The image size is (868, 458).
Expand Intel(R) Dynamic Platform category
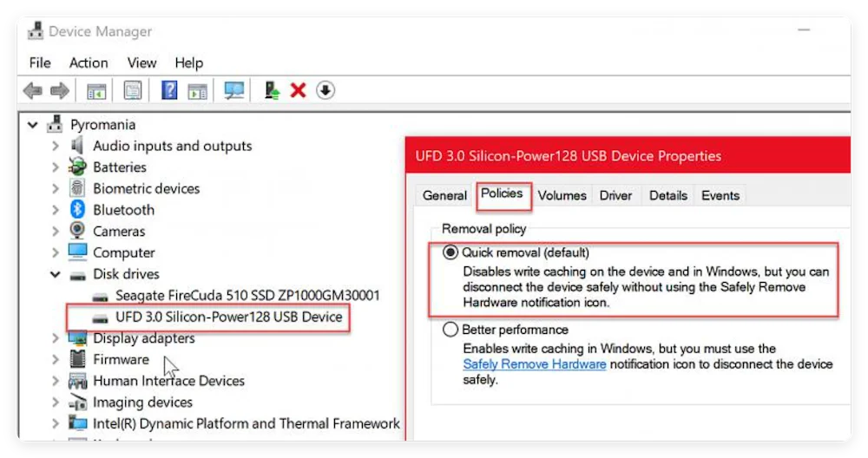(55, 423)
